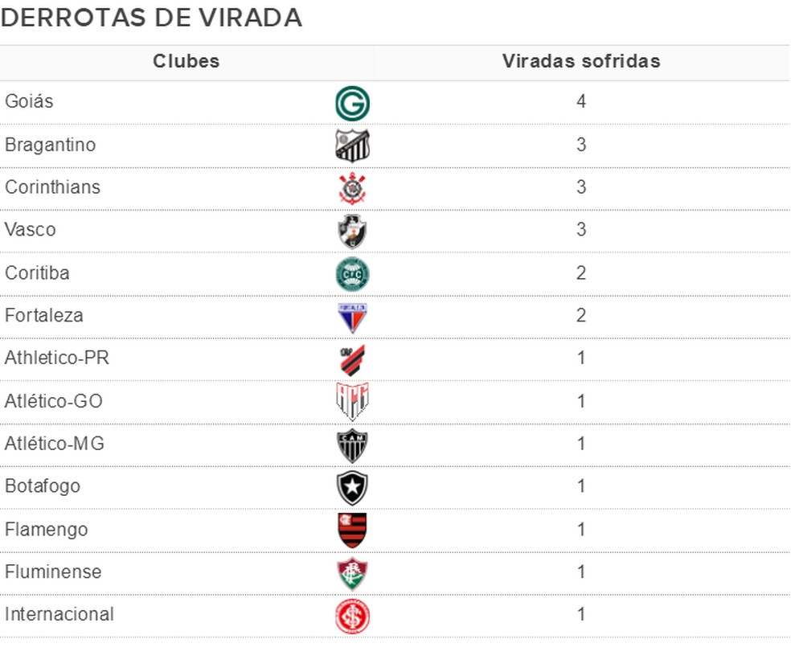Screen dimensions: 791x672
Task: Select the Corinthians team badge
Action: [x=352, y=188]
